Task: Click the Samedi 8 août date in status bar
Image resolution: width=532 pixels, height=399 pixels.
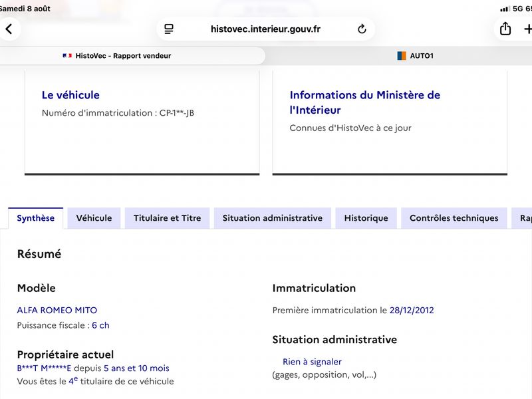Action: coord(25,9)
